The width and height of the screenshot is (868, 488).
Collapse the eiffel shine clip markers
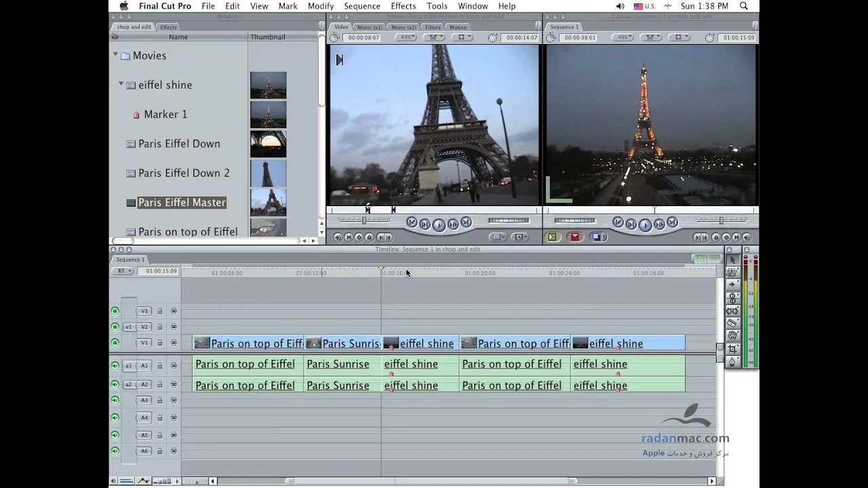(x=121, y=84)
